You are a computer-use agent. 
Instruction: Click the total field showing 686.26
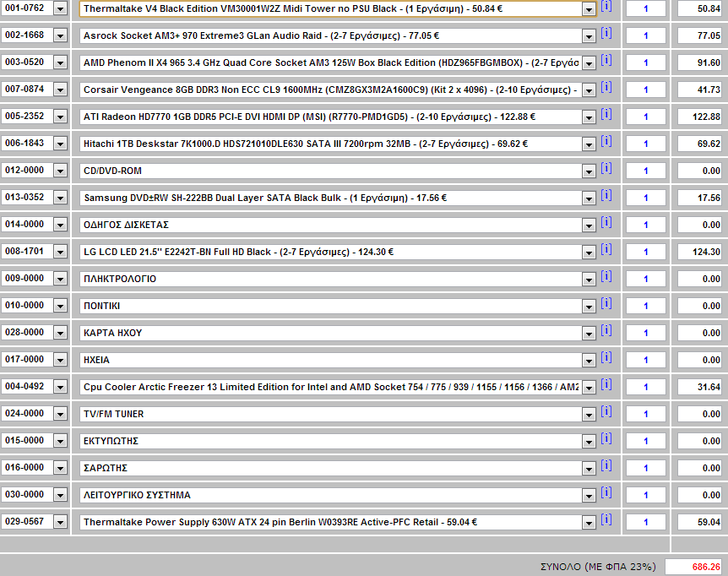click(x=693, y=567)
